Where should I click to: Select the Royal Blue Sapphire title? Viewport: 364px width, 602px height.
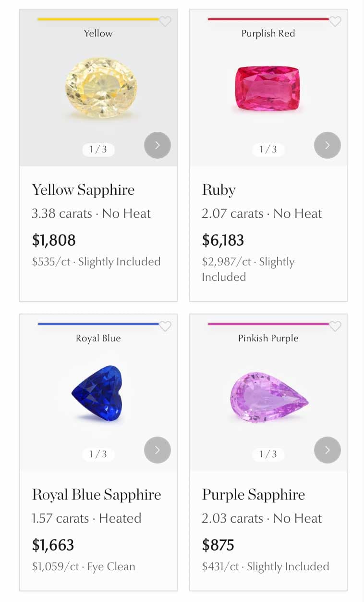click(97, 494)
